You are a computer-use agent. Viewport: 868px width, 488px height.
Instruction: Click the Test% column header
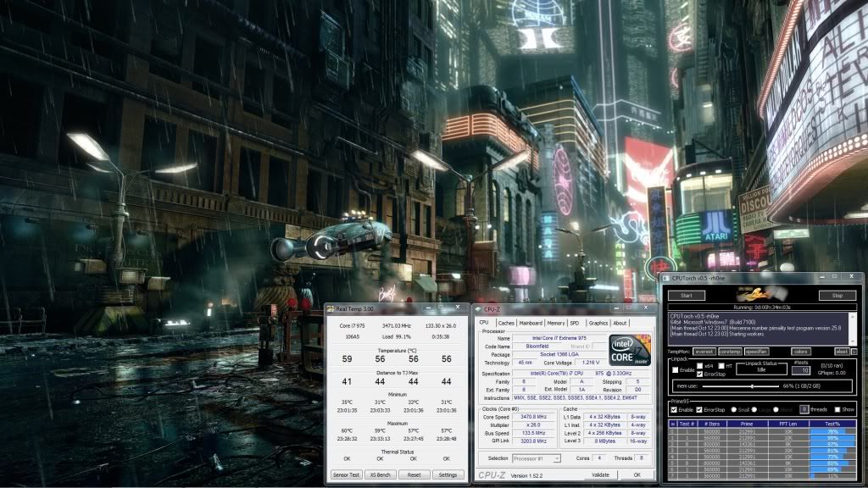(x=832, y=424)
